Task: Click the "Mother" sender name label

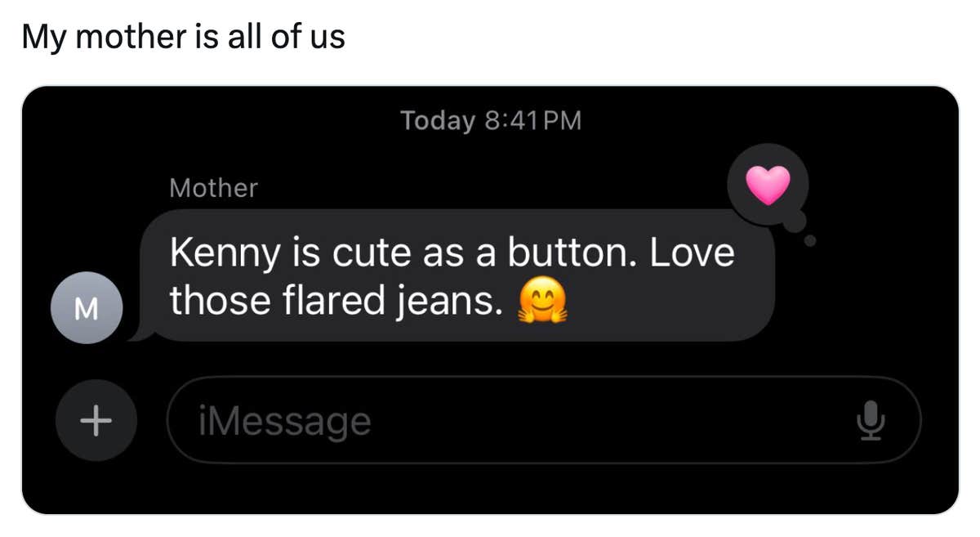Action: point(213,188)
